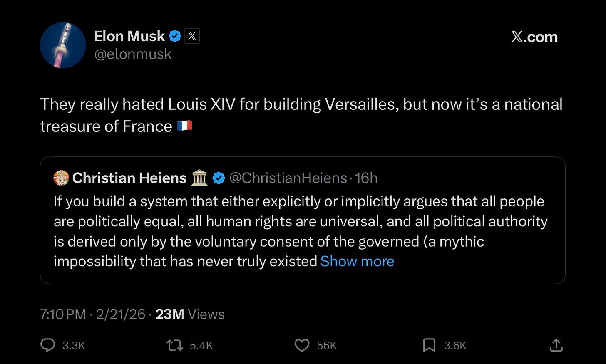Repost this tweet using the retweet icon

(x=175, y=345)
